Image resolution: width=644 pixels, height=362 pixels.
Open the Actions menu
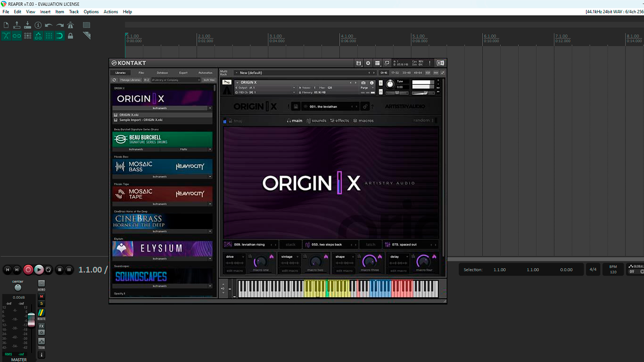point(111,12)
